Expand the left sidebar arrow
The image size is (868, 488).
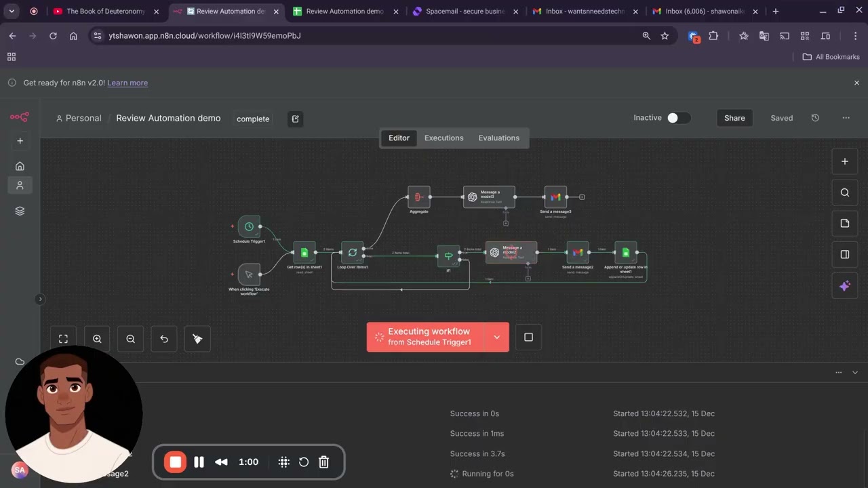pyautogui.click(x=40, y=299)
